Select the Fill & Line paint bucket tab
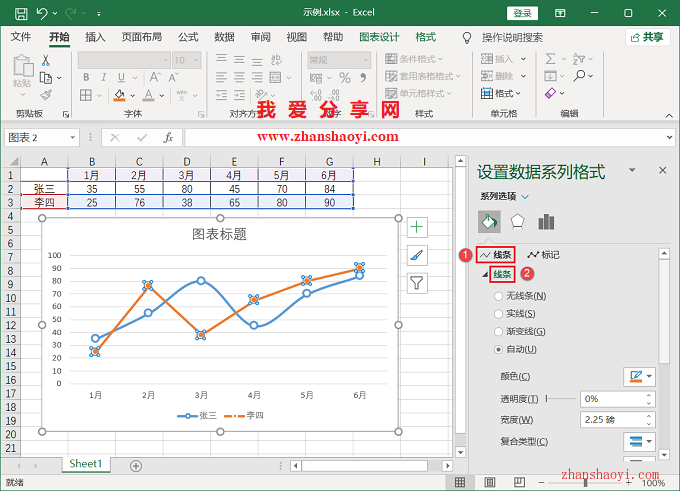The image size is (680, 491). click(x=489, y=222)
